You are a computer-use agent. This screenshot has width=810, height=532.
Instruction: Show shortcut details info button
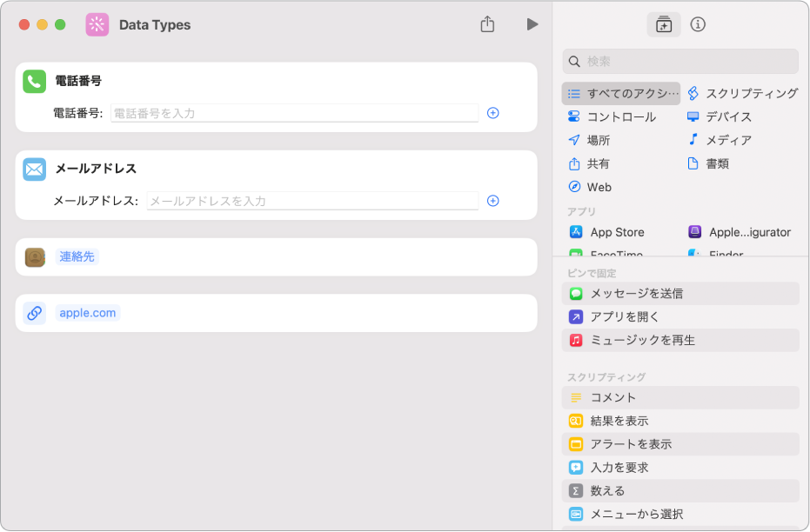click(x=698, y=24)
